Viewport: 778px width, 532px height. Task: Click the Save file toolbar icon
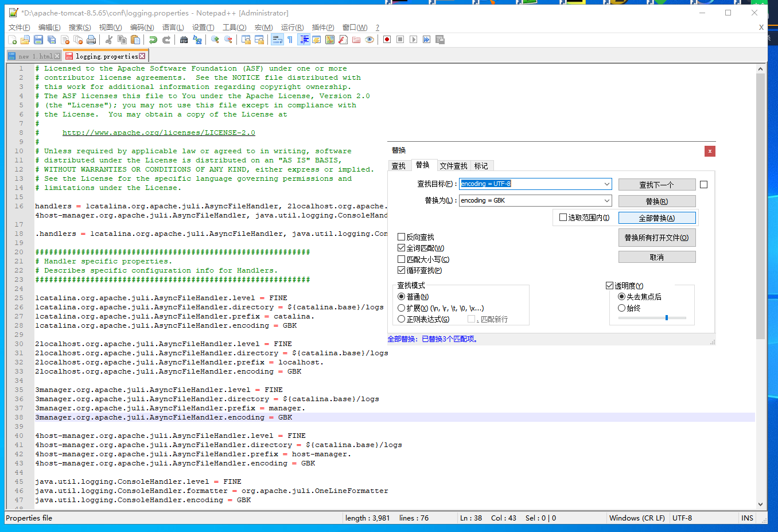pyautogui.click(x=38, y=40)
